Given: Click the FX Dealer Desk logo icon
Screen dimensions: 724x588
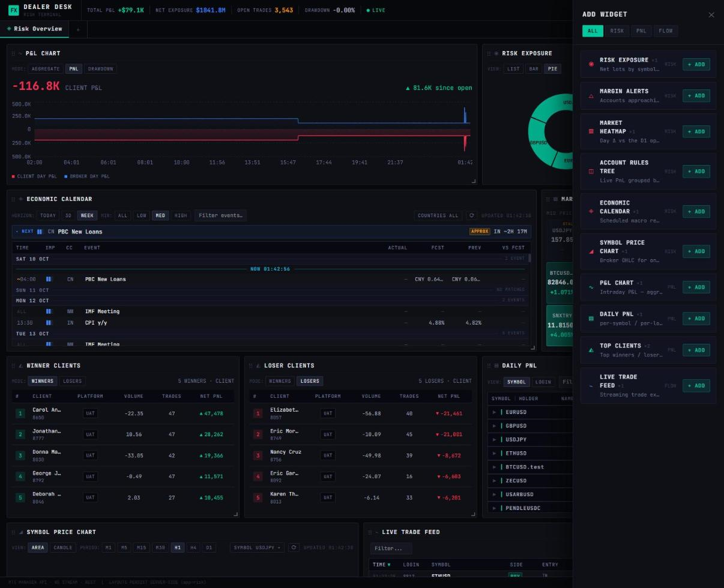Looking at the screenshot, I should (13, 10).
